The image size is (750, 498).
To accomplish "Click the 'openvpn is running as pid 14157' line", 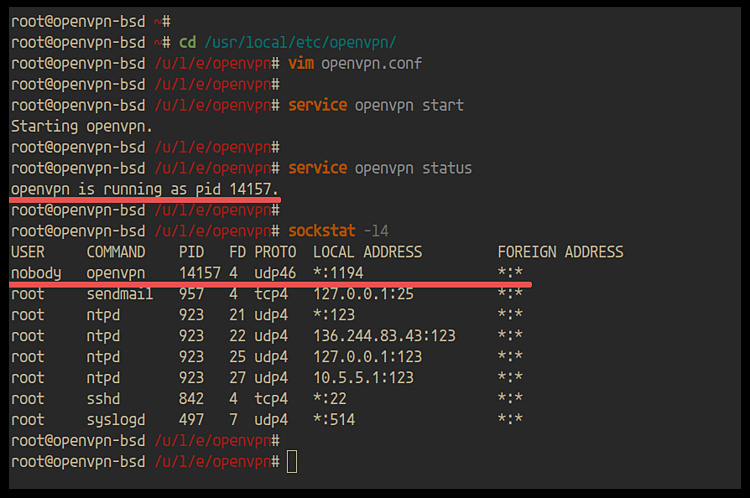I will pos(145,189).
